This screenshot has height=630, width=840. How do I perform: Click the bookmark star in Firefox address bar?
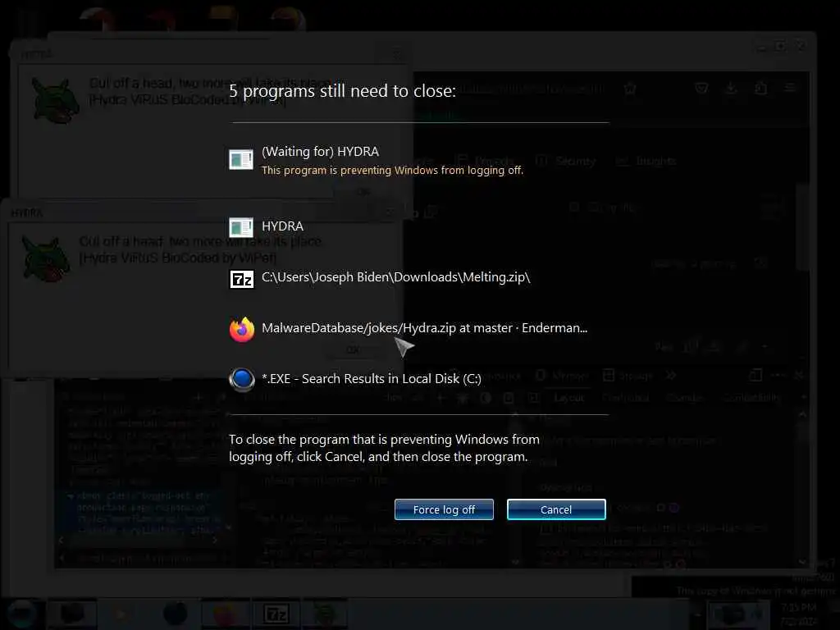click(x=630, y=89)
